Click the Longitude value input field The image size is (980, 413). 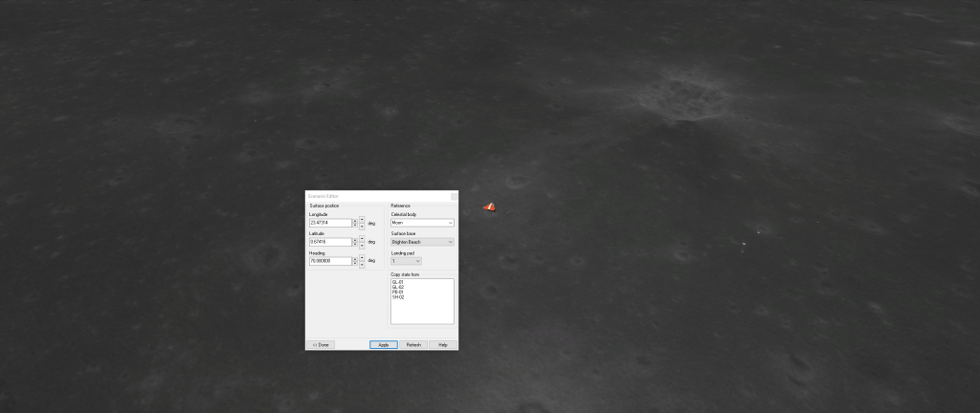point(330,223)
